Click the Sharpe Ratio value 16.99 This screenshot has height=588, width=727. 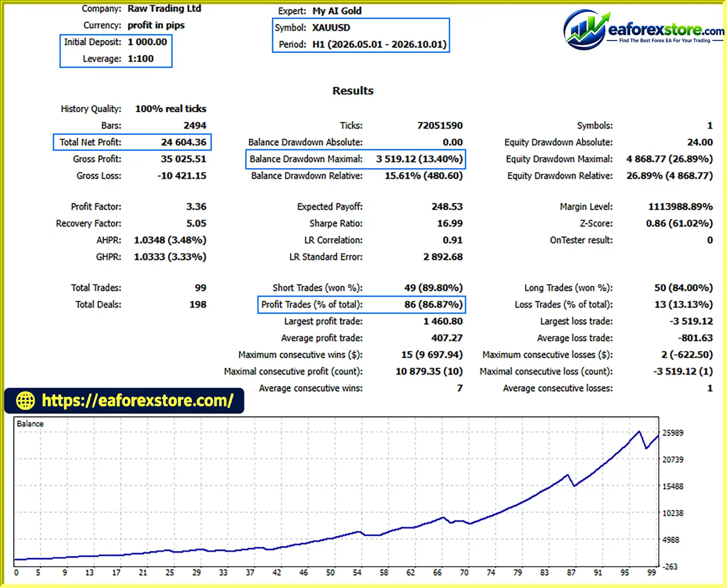(450, 224)
